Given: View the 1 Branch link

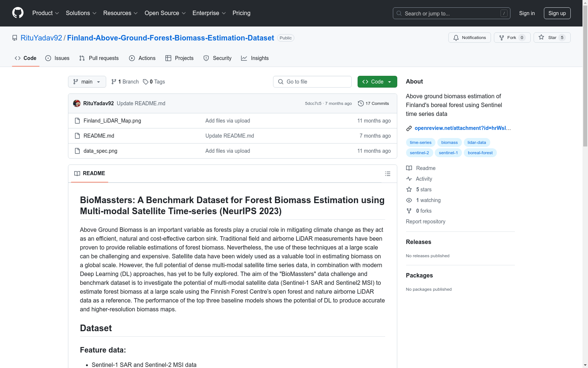Looking at the screenshot, I should pos(125,82).
